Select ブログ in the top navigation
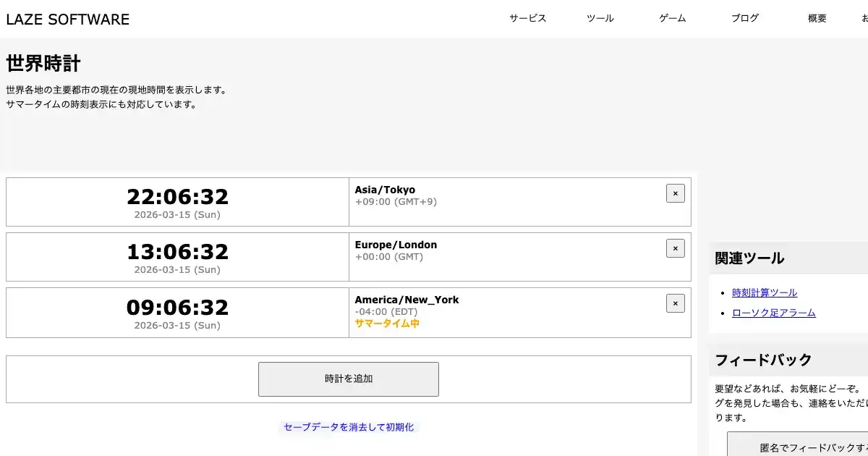This screenshot has width=868, height=456. (744, 19)
